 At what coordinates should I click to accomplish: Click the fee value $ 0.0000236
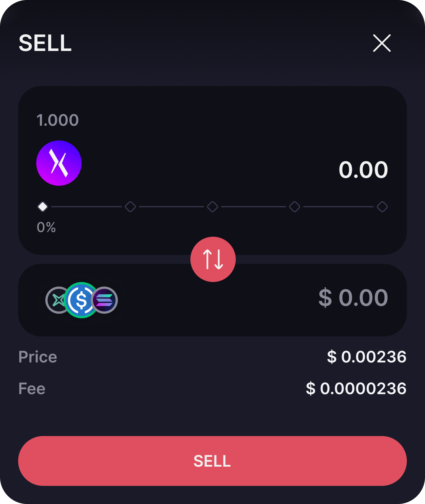[x=356, y=388]
